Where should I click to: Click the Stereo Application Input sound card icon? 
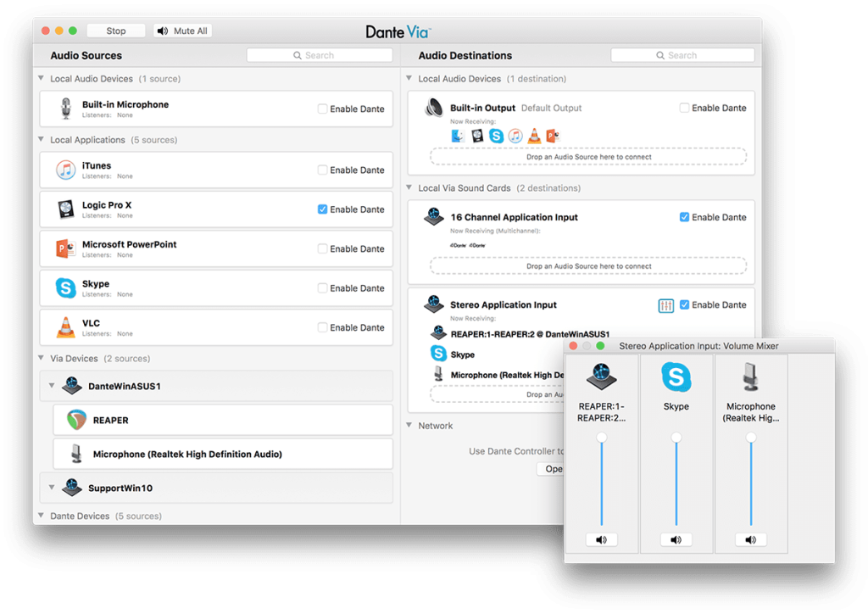coord(434,304)
